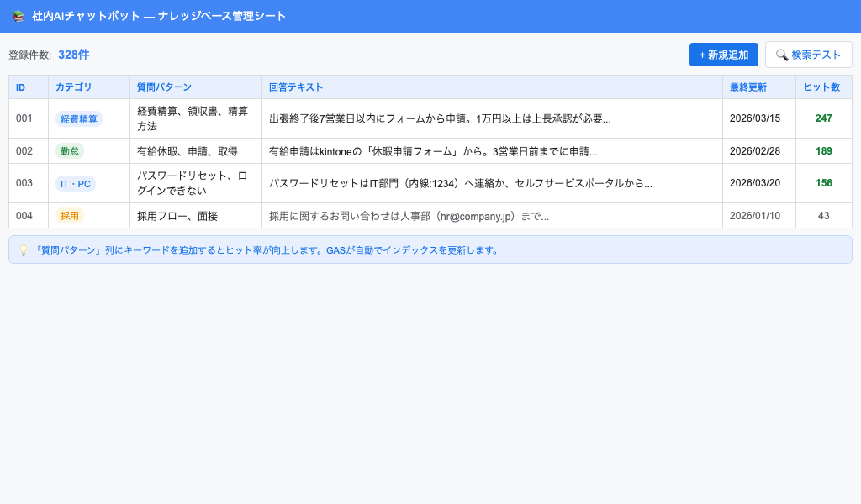Image resolution: width=861 pixels, height=504 pixels.
Task: Click the 質問パターン column header
Action: [x=164, y=87]
